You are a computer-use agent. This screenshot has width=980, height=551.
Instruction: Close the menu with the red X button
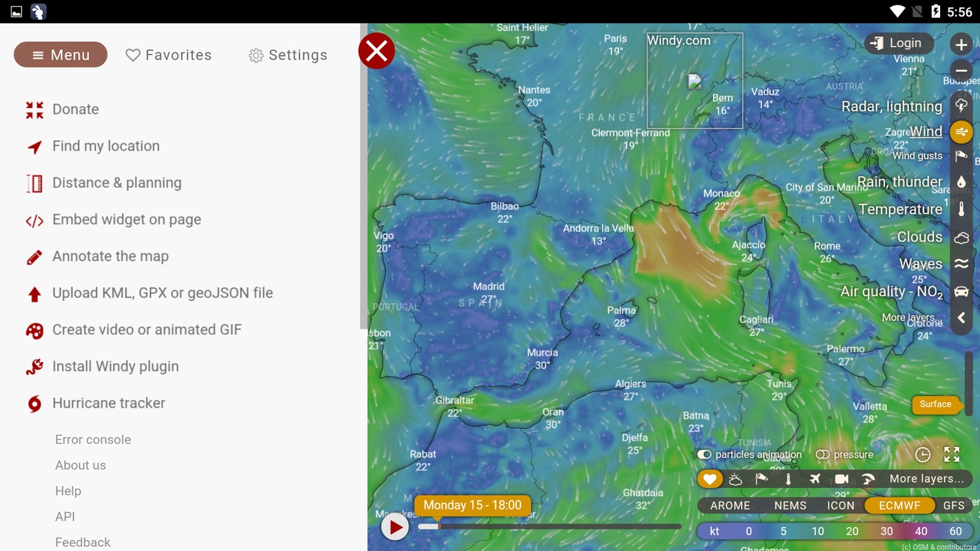[x=376, y=51]
